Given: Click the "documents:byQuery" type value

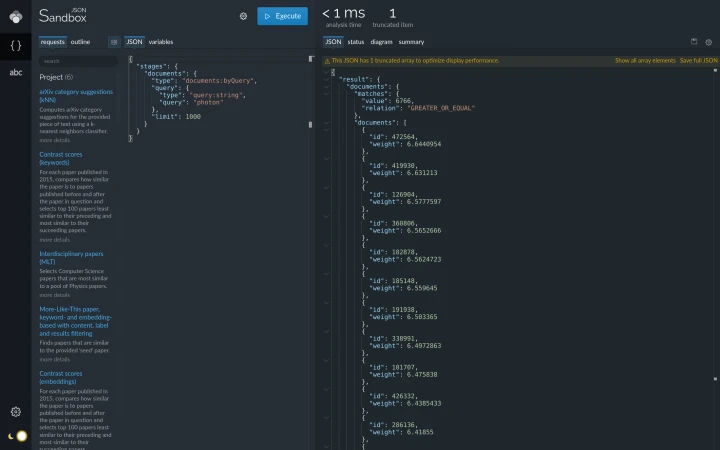Looking at the screenshot, I should point(219,81).
